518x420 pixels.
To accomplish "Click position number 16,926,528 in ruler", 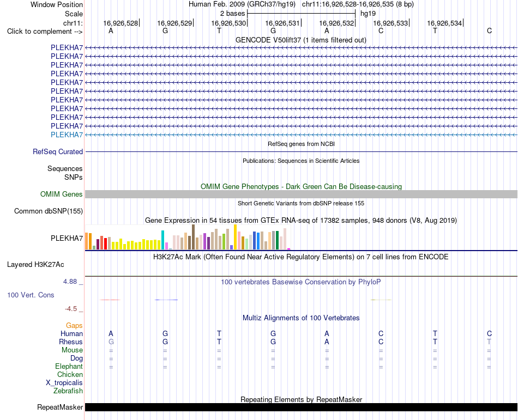I will [121, 23].
